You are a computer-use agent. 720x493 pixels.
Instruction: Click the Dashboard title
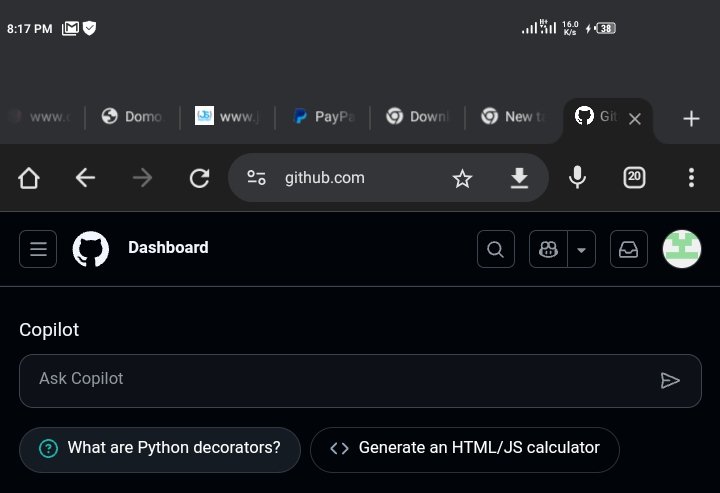coord(168,247)
